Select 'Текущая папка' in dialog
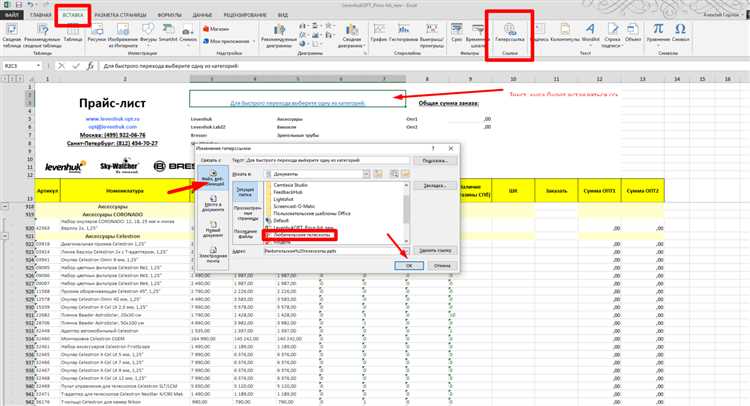750x406 pixels. pyautogui.click(x=245, y=192)
